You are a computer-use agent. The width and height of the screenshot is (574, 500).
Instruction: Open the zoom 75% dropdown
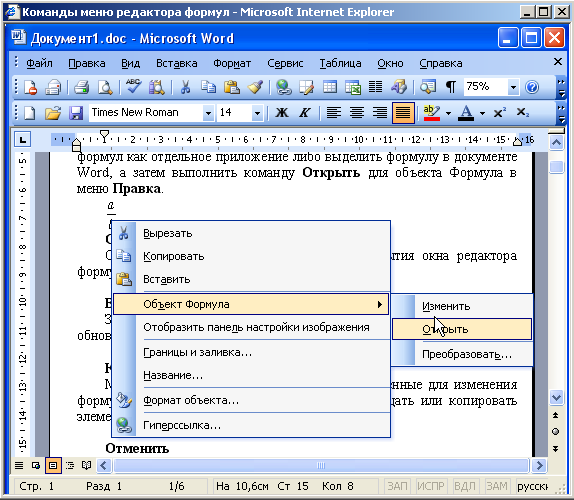click(513, 87)
